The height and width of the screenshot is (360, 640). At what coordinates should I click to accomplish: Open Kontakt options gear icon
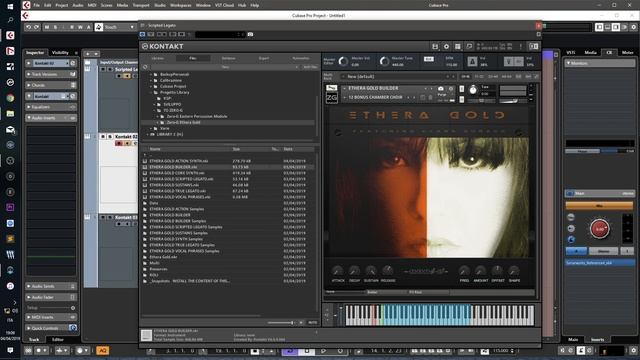click(x=447, y=47)
